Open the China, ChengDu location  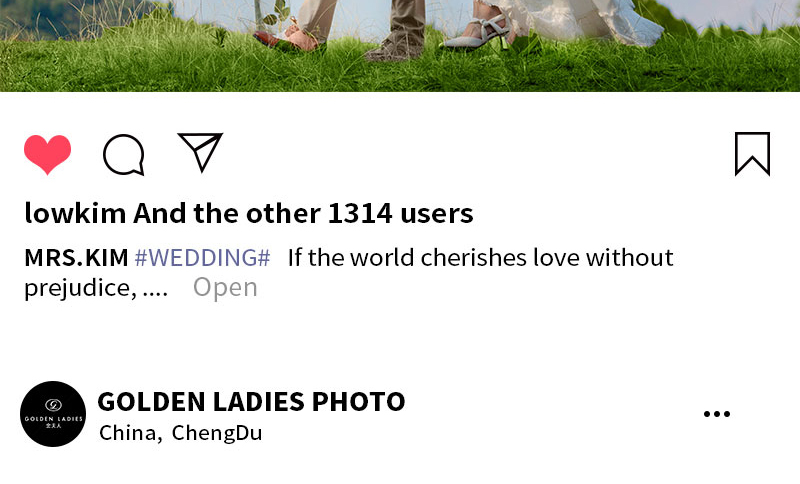pyautogui.click(x=181, y=433)
